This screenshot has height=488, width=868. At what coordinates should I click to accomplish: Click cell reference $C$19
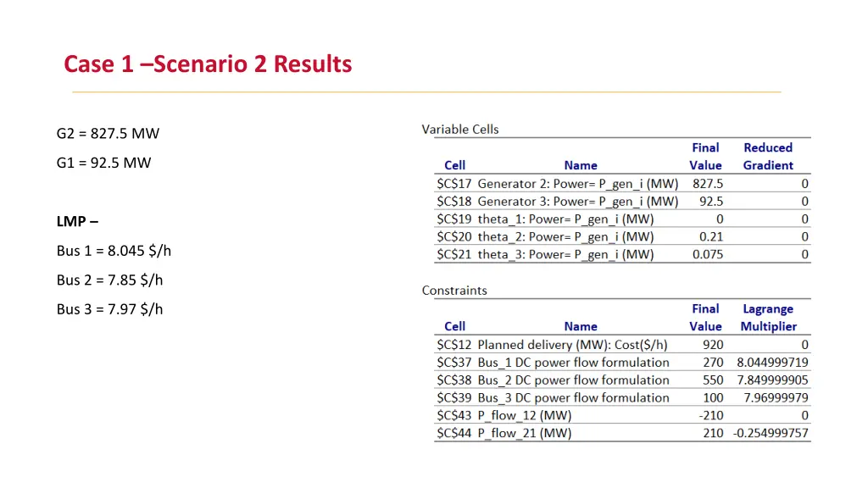pos(454,219)
